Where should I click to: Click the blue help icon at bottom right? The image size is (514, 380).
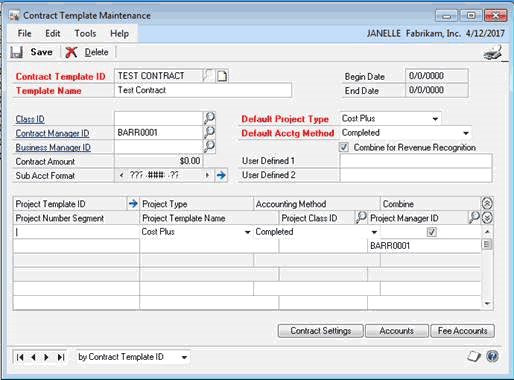click(492, 356)
